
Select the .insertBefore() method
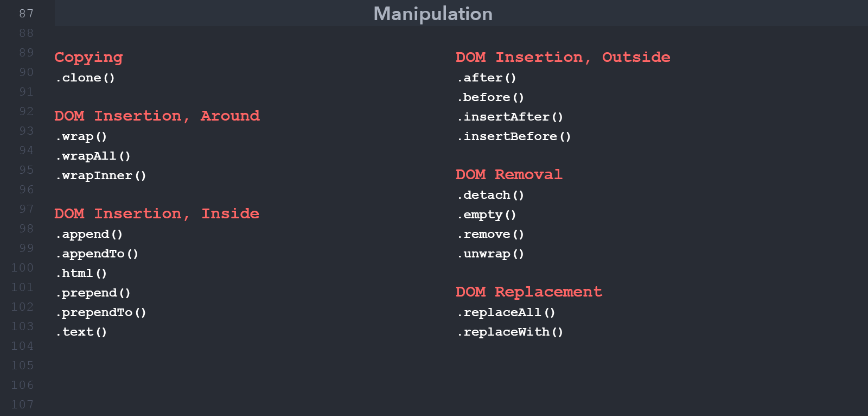514,136
